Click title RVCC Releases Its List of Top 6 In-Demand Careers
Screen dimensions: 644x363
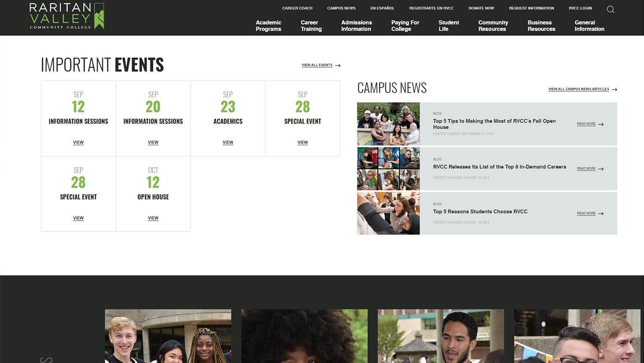pos(500,167)
